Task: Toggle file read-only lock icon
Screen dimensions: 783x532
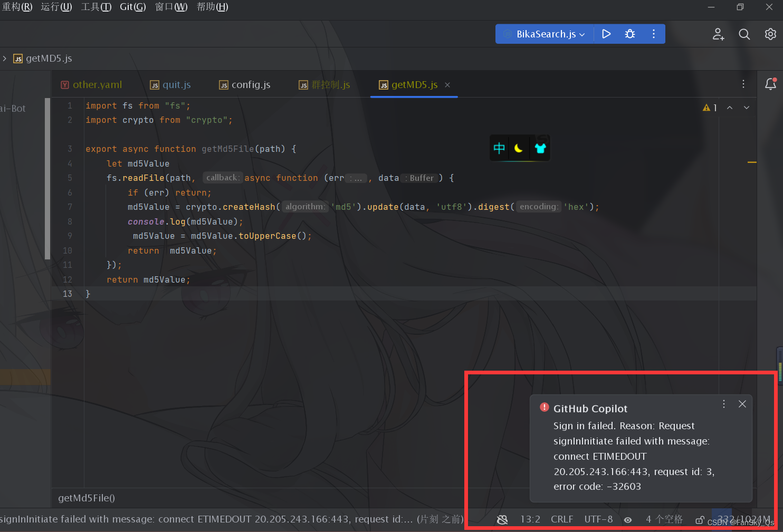Action: coord(700,520)
